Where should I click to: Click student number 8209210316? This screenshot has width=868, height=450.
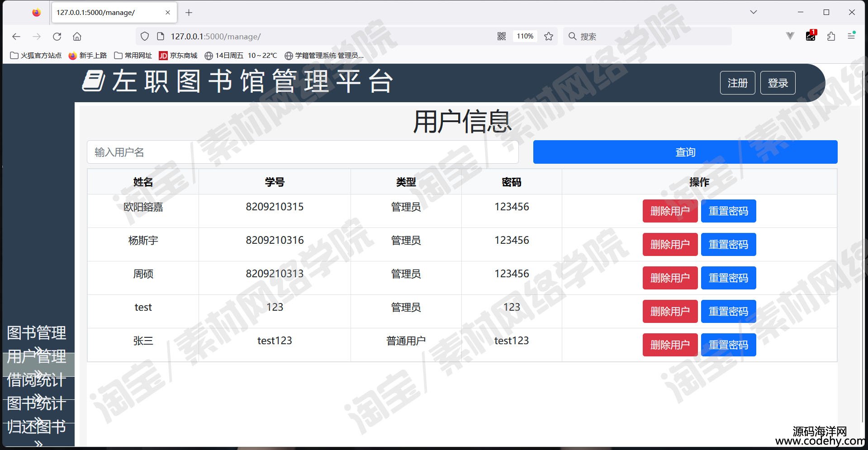pyautogui.click(x=275, y=240)
